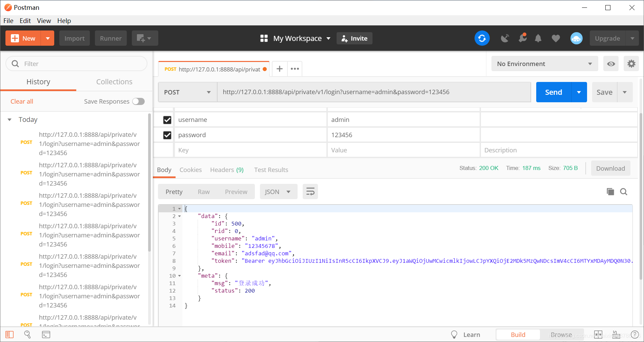Open the environment quick look eye

(611, 64)
